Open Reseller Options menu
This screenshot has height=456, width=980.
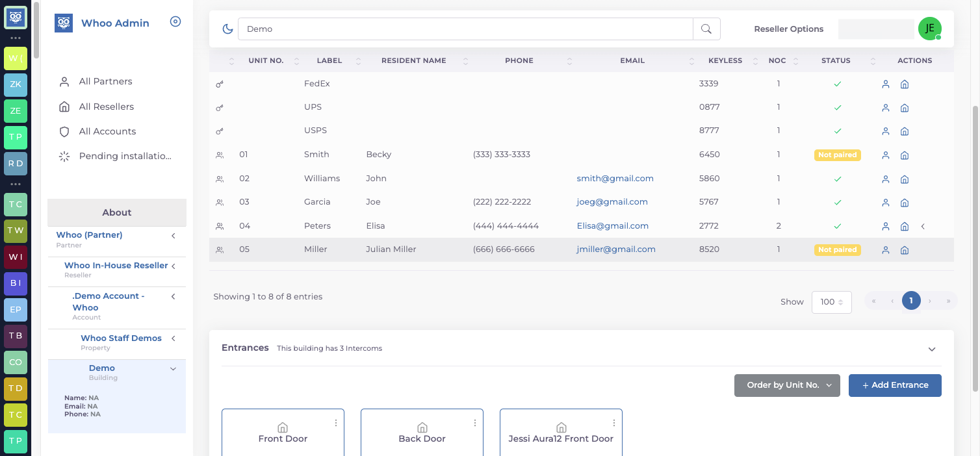click(789, 29)
